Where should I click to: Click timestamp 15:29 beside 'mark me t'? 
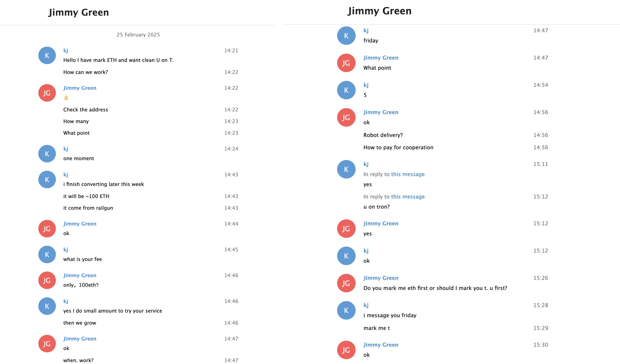[x=541, y=328]
